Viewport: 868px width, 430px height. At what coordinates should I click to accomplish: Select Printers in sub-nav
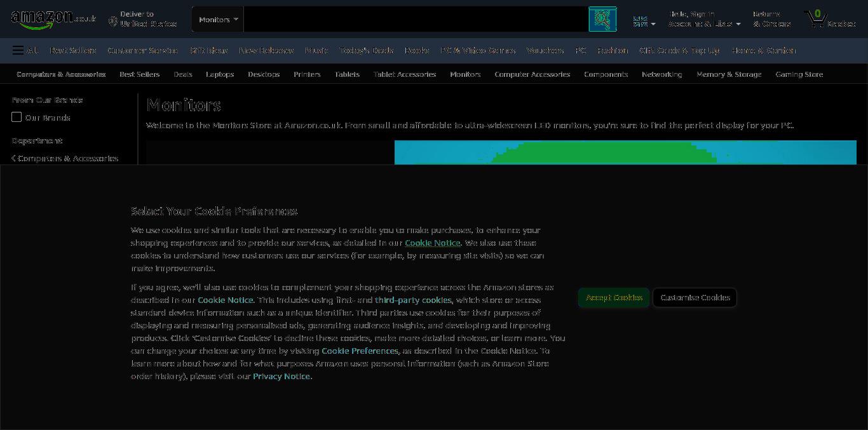click(x=307, y=74)
